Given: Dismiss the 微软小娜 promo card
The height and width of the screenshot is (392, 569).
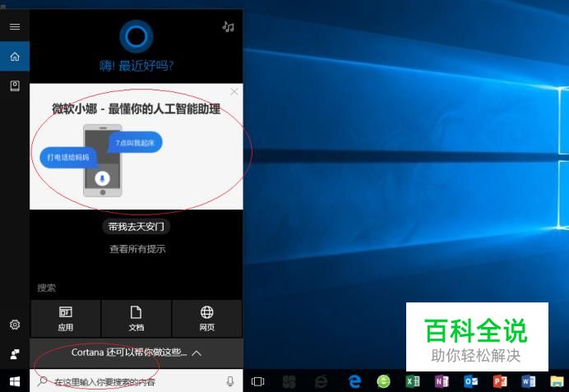Looking at the screenshot, I should click(x=234, y=92).
